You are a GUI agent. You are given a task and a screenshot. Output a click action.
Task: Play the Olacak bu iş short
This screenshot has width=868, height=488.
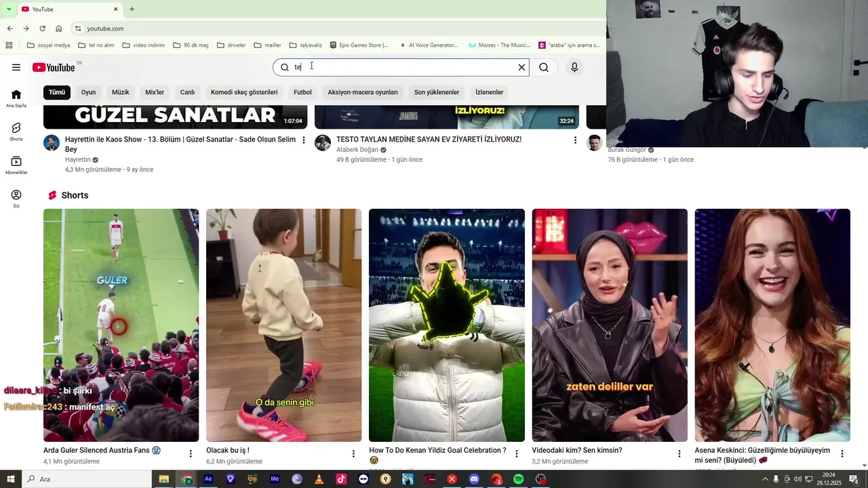click(x=284, y=325)
